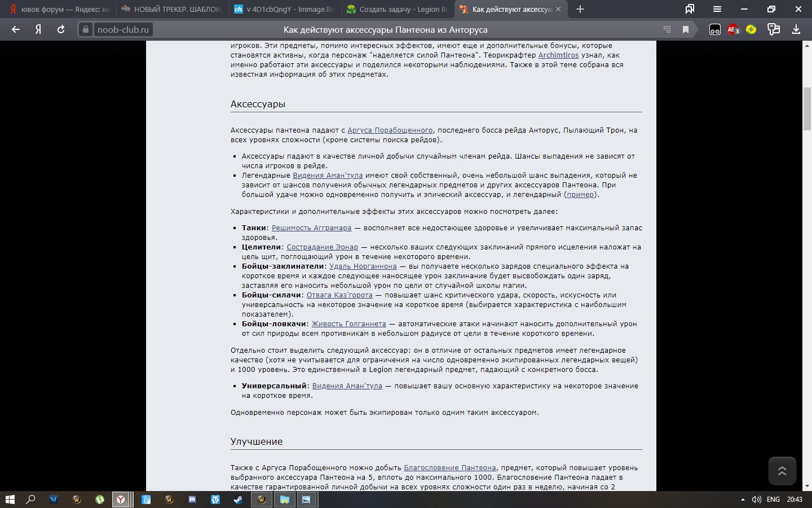Switch to the 'НОВЫЙ ТРЕКЕР. ШАБЛОН' tab

pyautogui.click(x=172, y=9)
